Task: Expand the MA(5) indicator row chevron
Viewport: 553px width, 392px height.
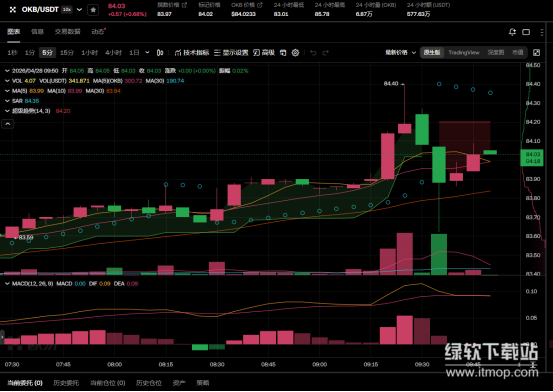Action: click(x=7, y=91)
